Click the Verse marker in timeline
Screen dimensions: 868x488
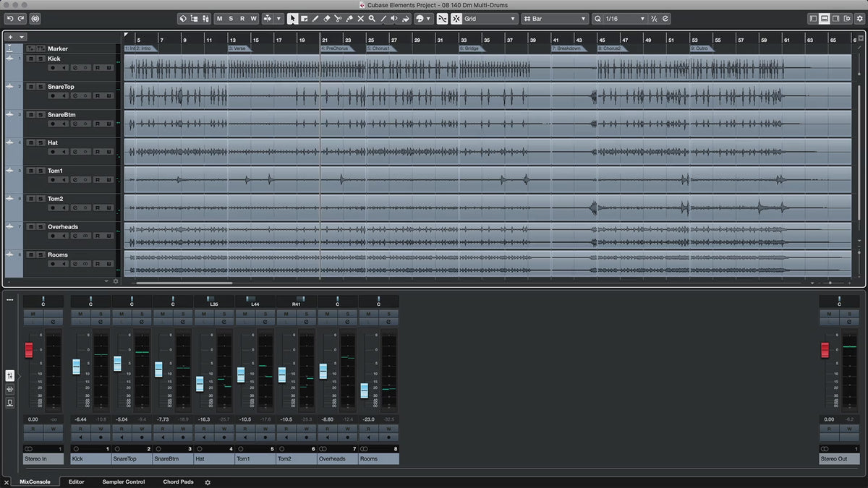[x=238, y=48]
